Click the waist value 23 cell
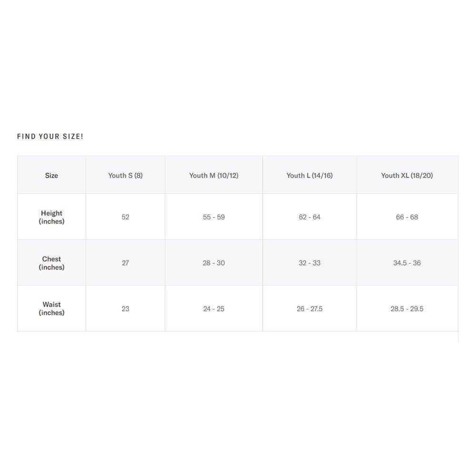This screenshot has height=476, width=476. click(x=125, y=308)
